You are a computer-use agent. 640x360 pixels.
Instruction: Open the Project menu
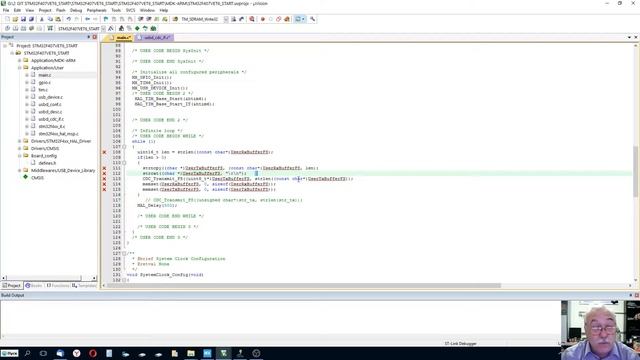[x=45, y=10]
